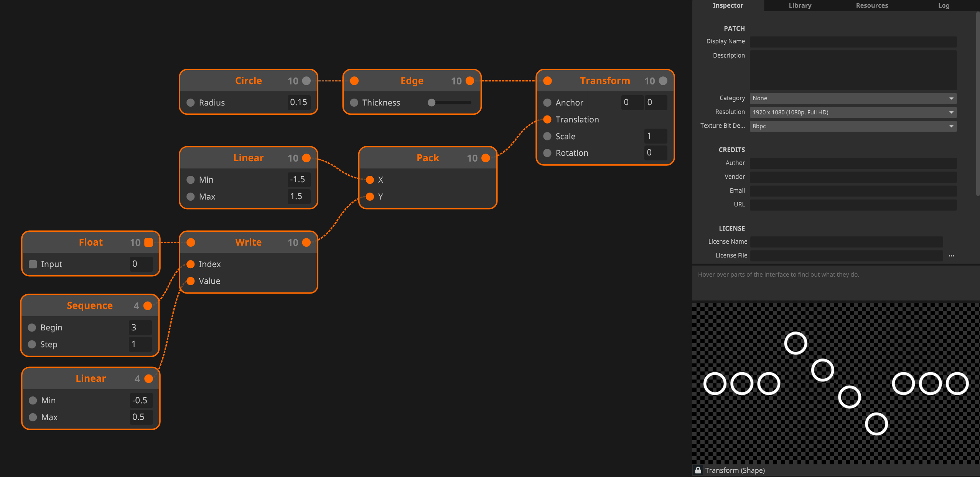Viewport: 980px width, 477px height.
Task: Click the Transform Rotation port
Action: tap(547, 153)
